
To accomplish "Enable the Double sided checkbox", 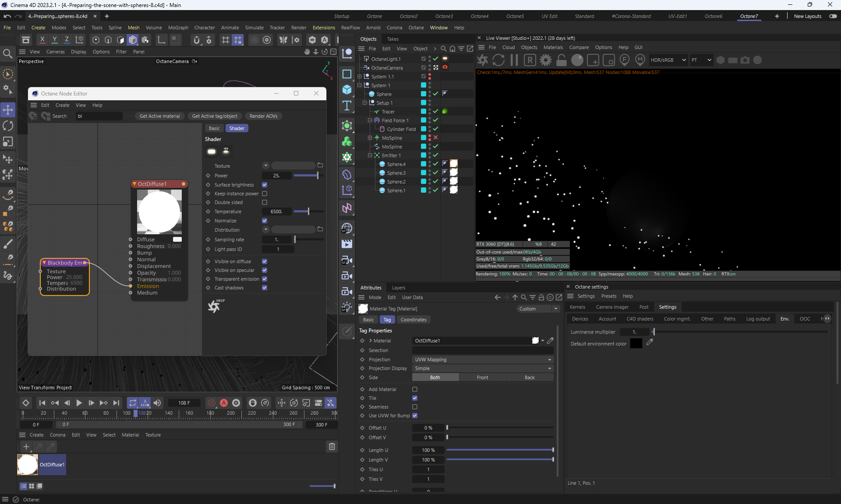I will click(x=265, y=202).
